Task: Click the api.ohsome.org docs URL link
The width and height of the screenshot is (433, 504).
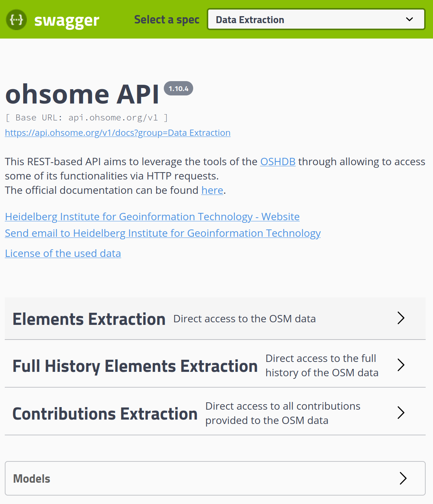Action: point(118,133)
